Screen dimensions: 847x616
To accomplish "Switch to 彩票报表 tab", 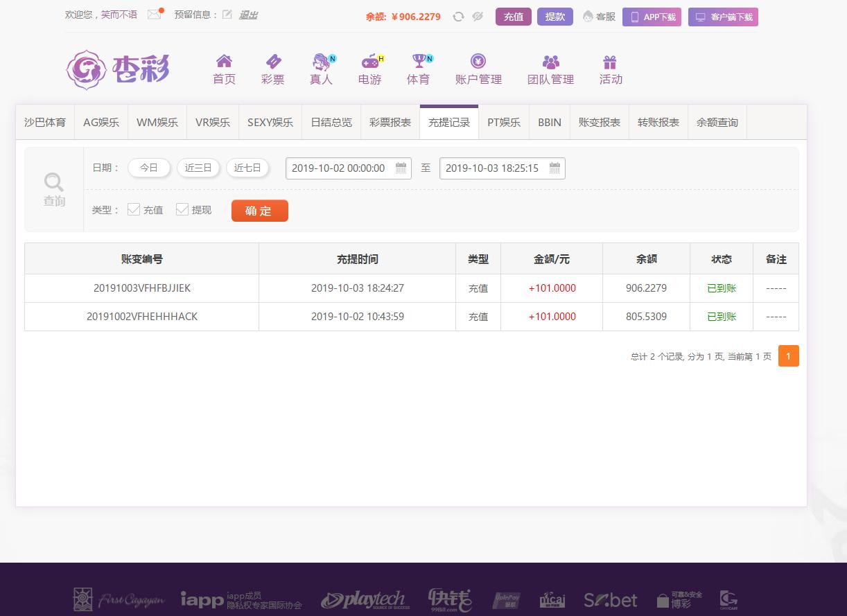I will [390, 123].
